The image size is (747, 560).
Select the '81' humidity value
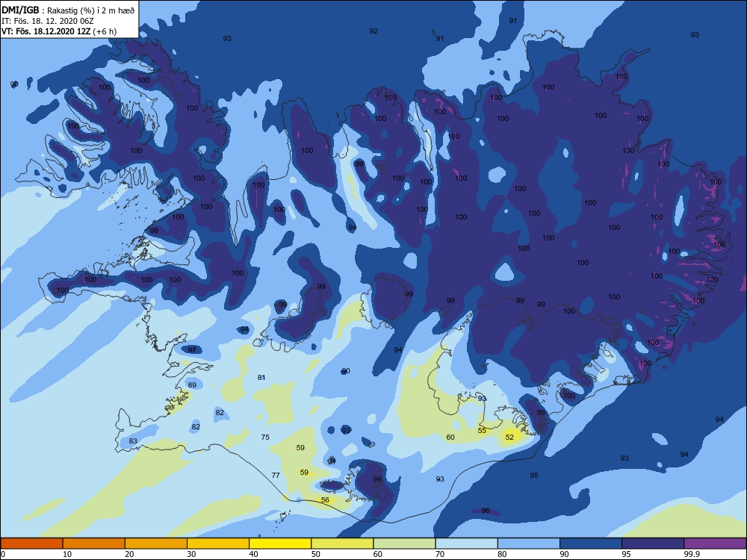click(x=261, y=378)
